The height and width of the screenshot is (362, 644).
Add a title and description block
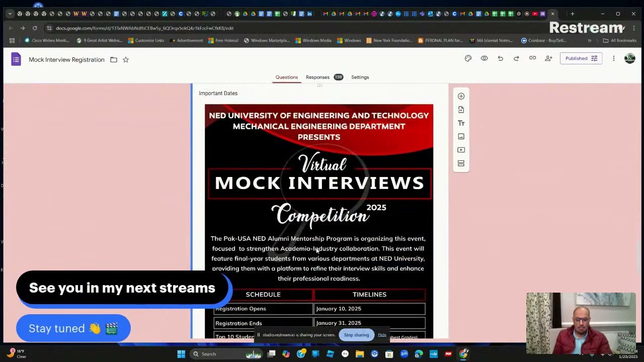tap(461, 123)
